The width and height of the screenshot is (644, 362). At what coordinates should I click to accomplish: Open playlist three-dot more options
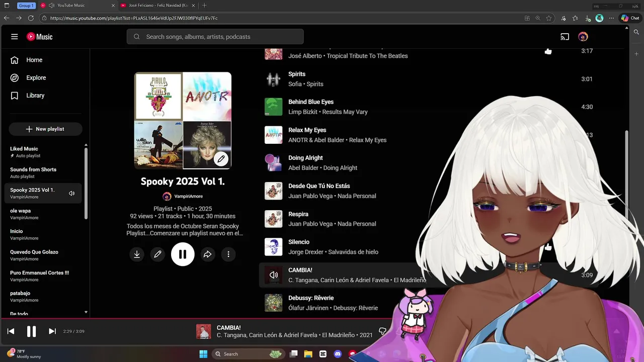point(228,254)
